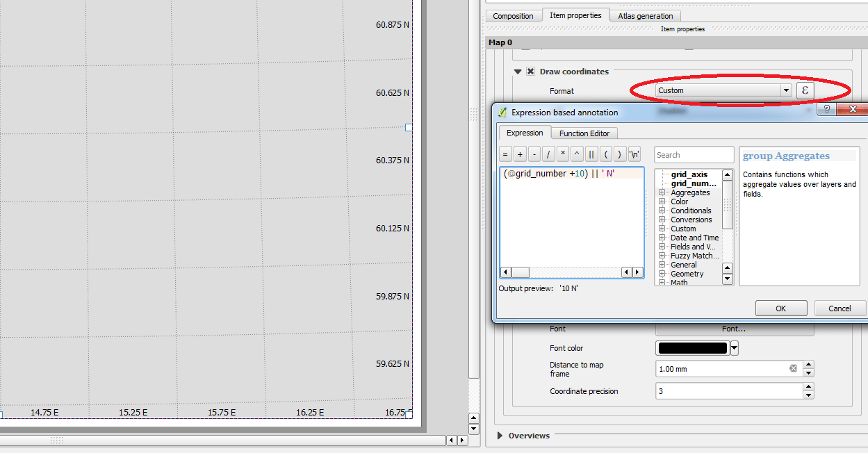Open the Atlas generation tab
The width and height of the screenshot is (868, 453).
[x=645, y=15]
